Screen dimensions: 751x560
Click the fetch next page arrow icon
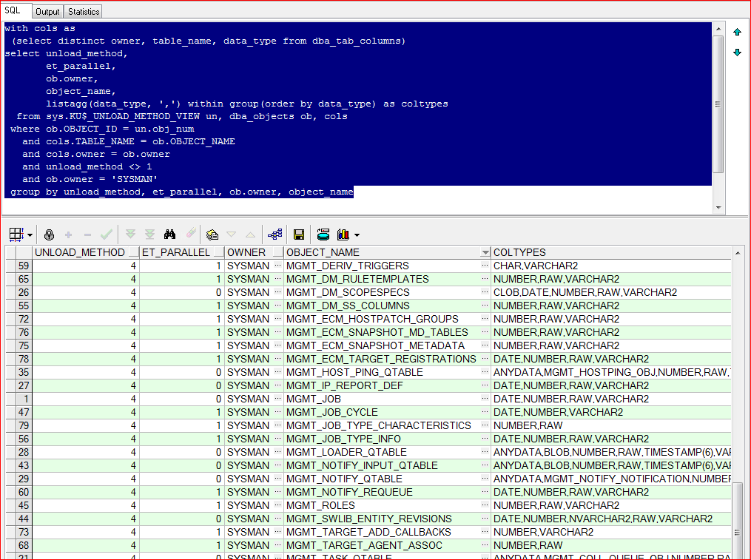coord(130,235)
